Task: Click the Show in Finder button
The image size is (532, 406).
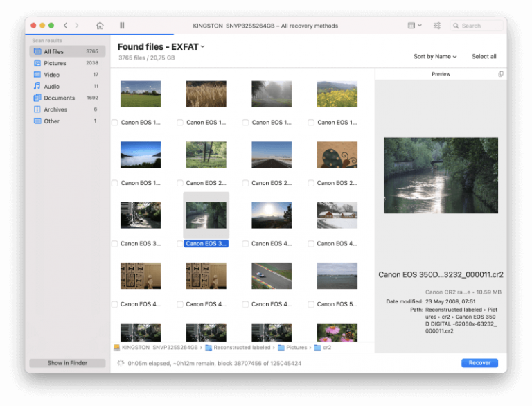Action: point(67,363)
